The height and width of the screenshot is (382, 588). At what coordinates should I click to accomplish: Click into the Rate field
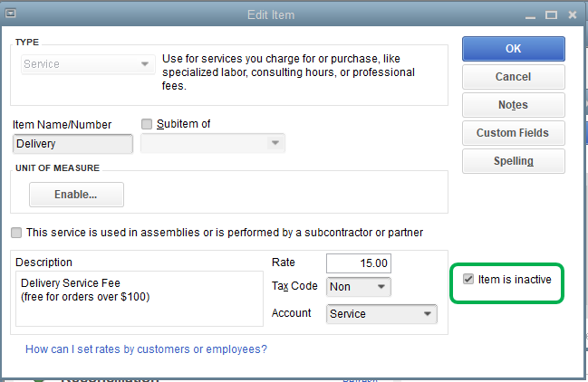(x=359, y=263)
